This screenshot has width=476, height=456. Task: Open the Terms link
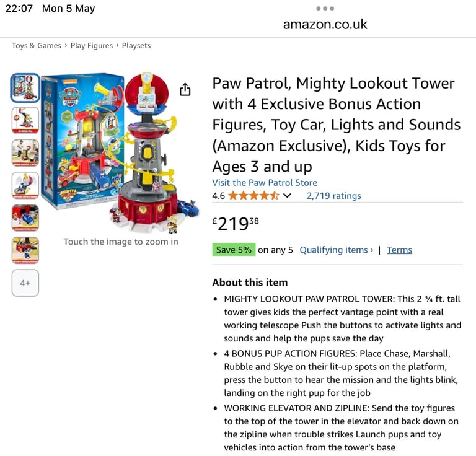click(x=399, y=250)
